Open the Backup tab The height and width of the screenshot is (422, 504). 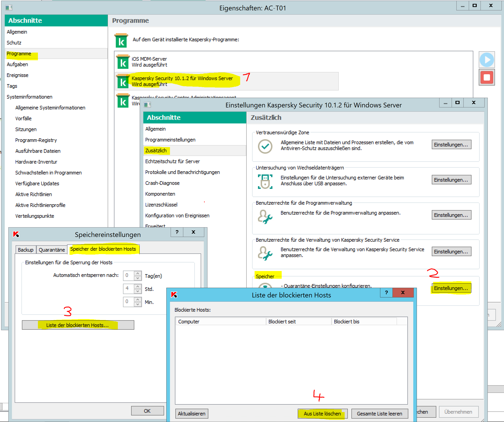coord(26,250)
